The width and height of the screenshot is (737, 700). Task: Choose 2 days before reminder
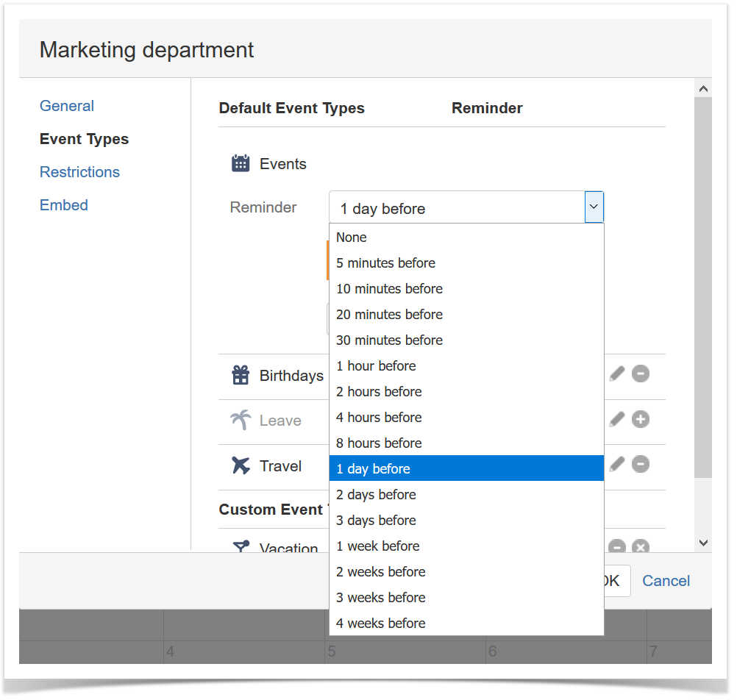pyautogui.click(x=466, y=495)
